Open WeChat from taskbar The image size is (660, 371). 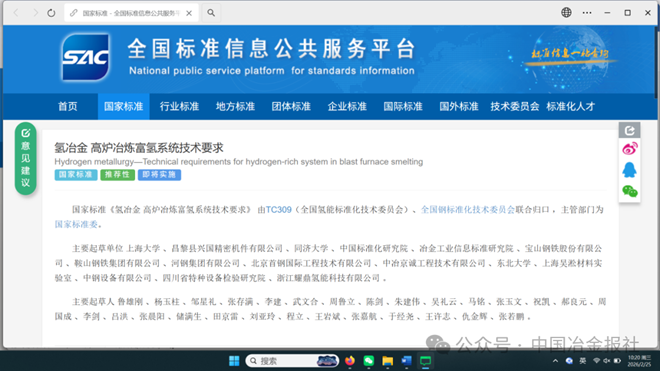click(369, 361)
